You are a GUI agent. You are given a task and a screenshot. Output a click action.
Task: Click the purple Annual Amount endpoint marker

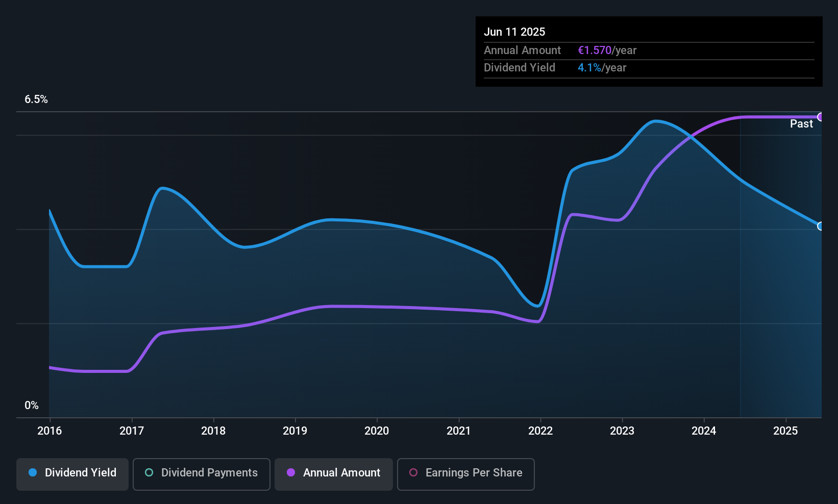(x=821, y=117)
